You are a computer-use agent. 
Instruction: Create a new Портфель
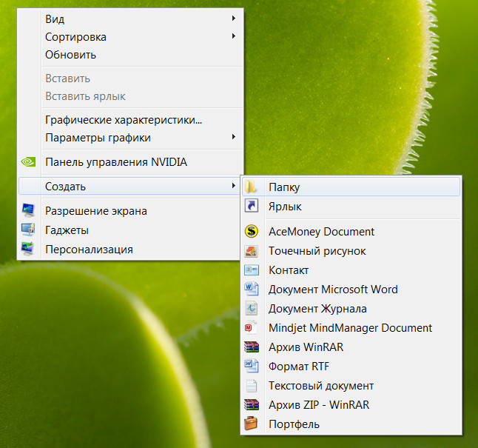tap(351, 424)
